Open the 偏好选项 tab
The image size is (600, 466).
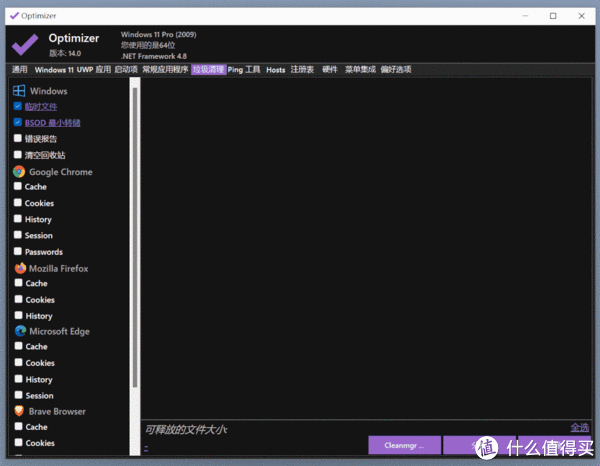(x=396, y=70)
